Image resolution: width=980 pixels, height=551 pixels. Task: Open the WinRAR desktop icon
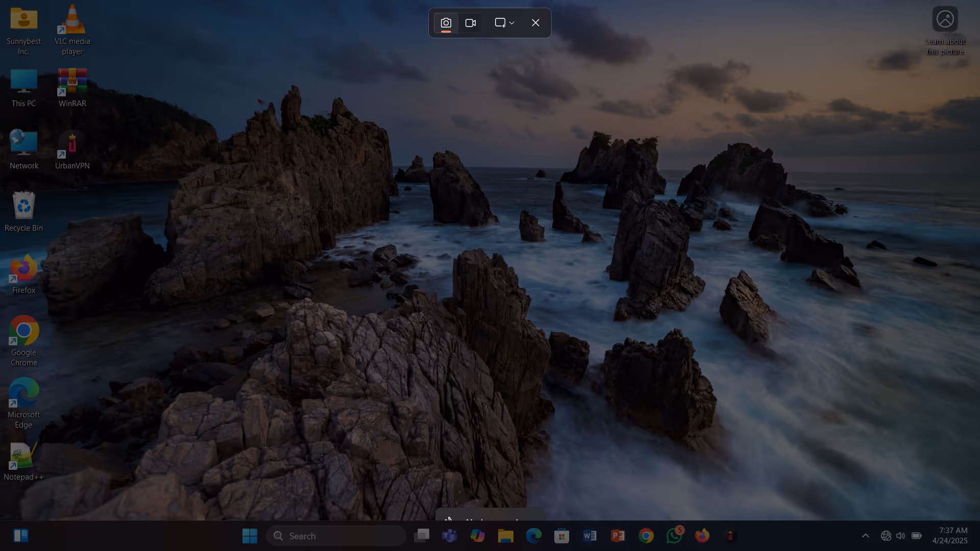(x=72, y=88)
